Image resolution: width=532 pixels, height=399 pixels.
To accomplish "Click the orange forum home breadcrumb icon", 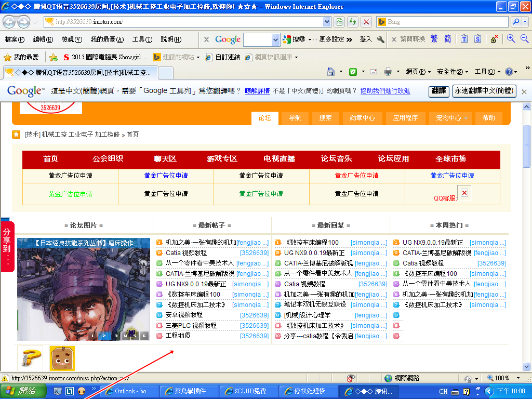I will tap(16, 135).
